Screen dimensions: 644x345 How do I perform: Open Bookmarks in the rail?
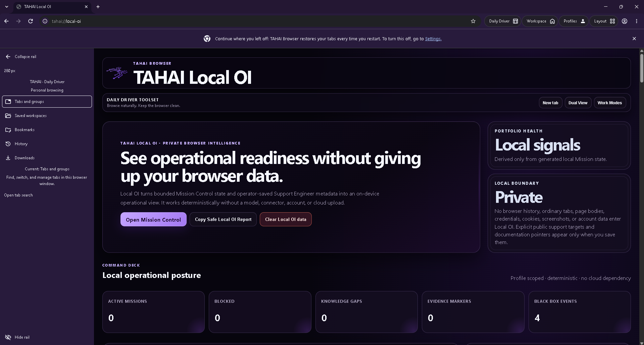47,130
